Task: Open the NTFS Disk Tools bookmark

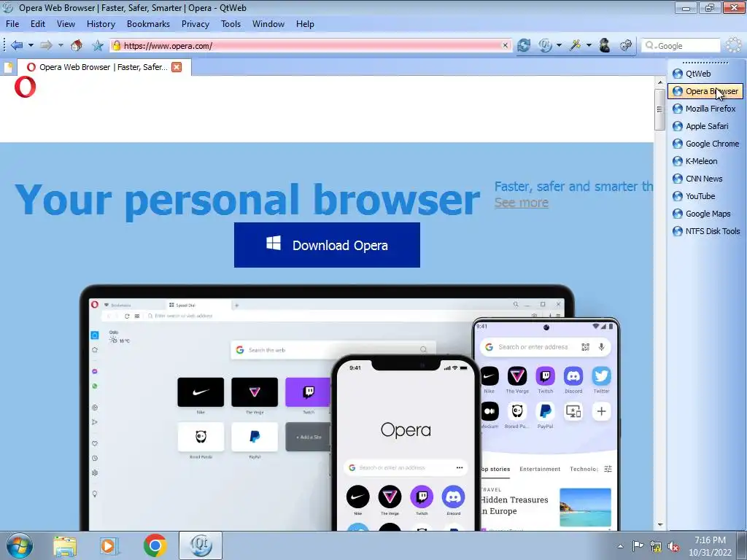Action: point(705,231)
